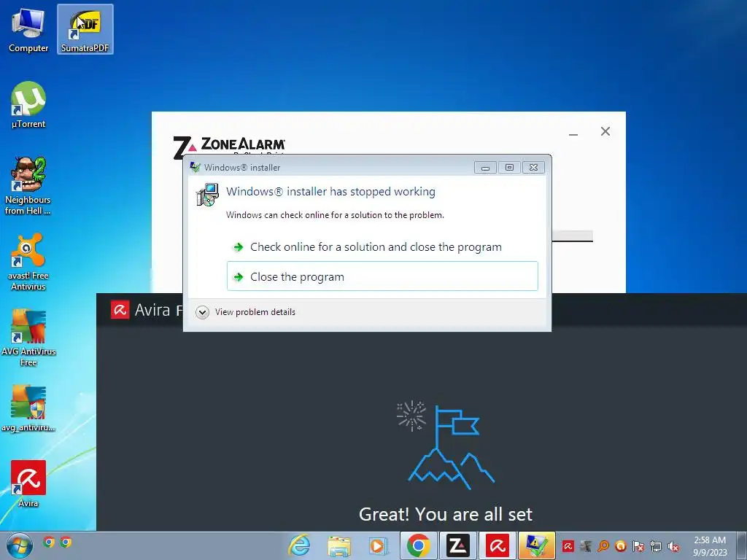Click the Windows installer title bar icon
The height and width of the screenshot is (560, 747).
click(195, 167)
